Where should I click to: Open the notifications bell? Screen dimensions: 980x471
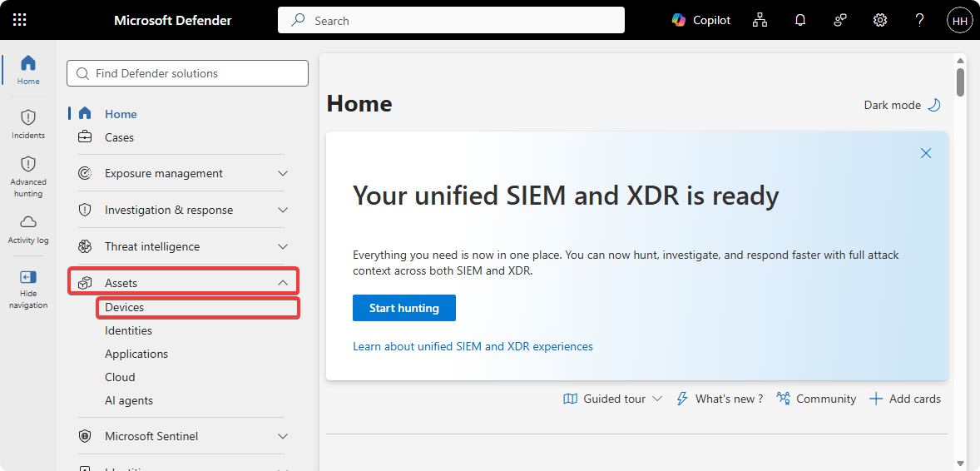(800, 20)
